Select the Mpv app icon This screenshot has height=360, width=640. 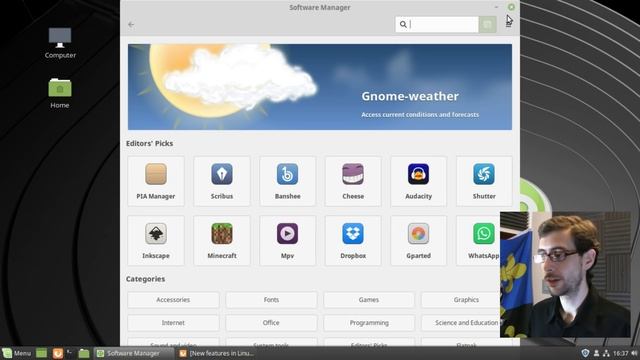point(287,233)
